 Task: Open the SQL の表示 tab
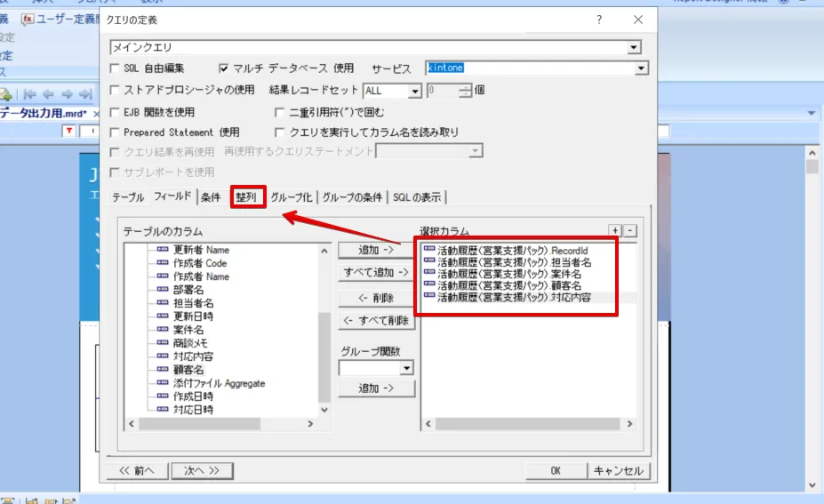419,197
